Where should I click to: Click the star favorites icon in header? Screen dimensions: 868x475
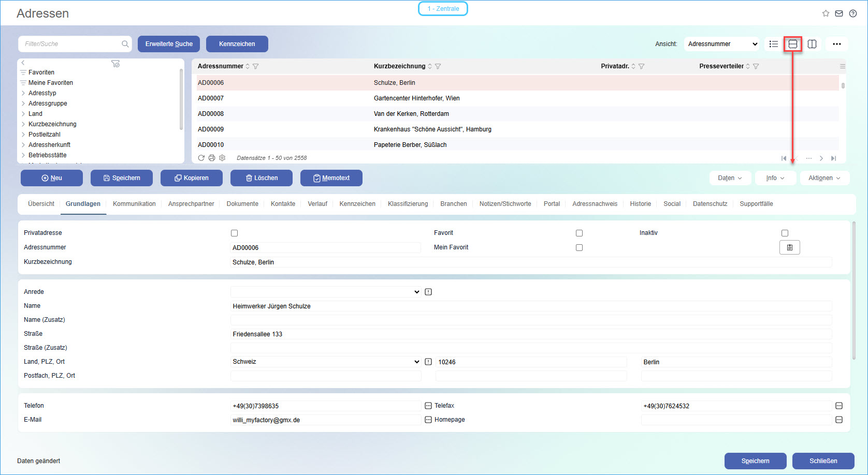tap(826, 13)
